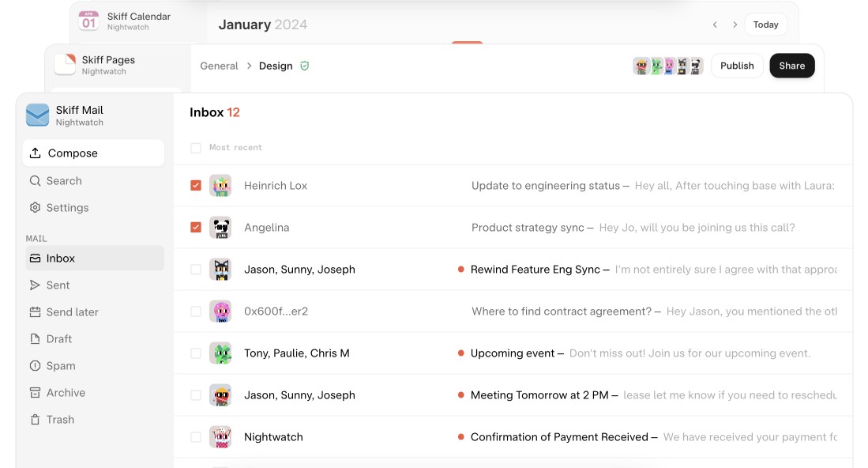Click unread dot on Meeting Tomorrow email
The height and width of the screenshot is (468, 868).
(x=460, y=395)
